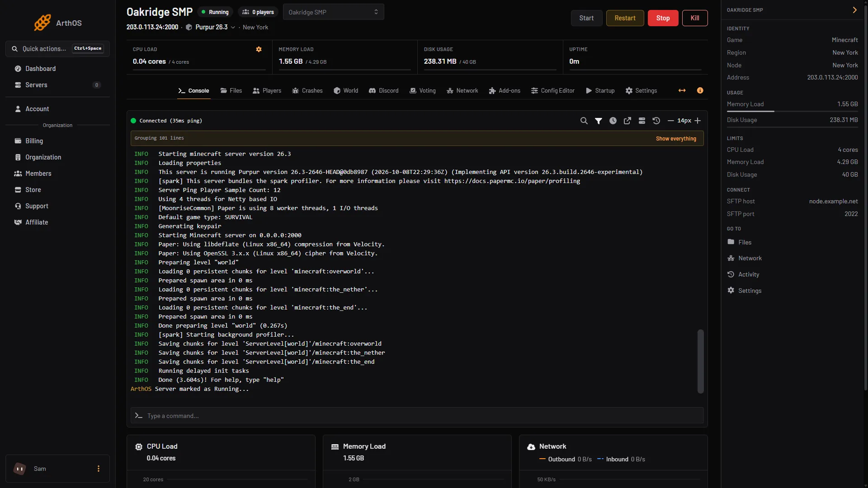Toggle wide layout double-arrow icon
Image resolution: width=868 pixels, height=488 pixels.
(682, 90)
